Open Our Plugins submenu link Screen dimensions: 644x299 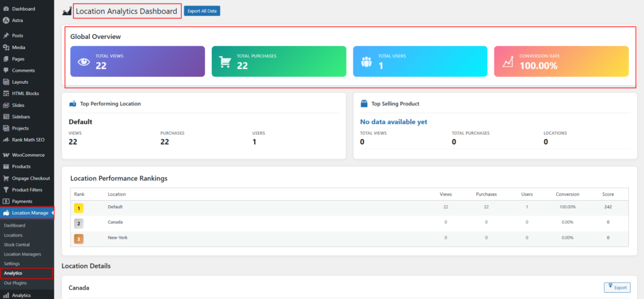(14, 283)
